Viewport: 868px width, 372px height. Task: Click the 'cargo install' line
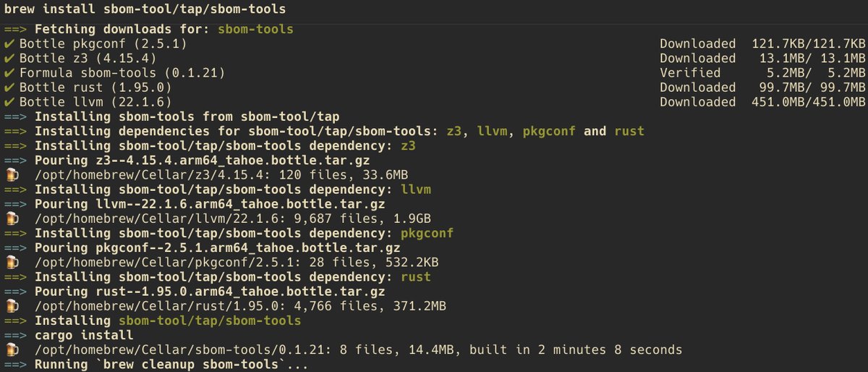click(x=69, y=335)
